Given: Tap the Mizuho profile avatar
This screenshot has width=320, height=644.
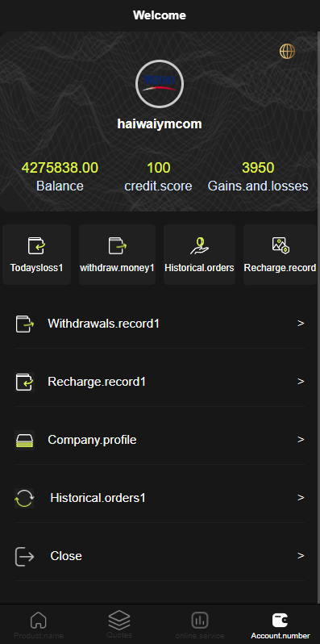Looking at the screenshot, I should pyautogui.click(x=160, y=84).
